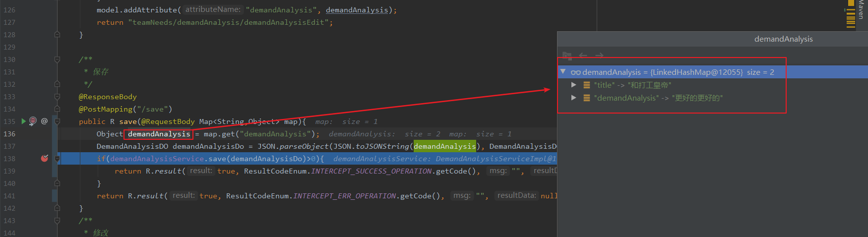The image size is (868, 237).
Task: Expand the "title" map entry
Action: (x=574, y=85)
